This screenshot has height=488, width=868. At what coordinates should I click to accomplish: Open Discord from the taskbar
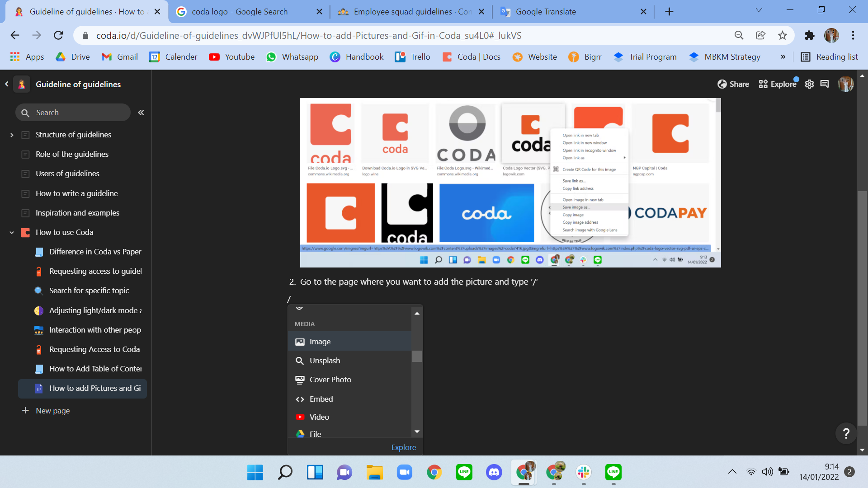(x=494, y=473)
